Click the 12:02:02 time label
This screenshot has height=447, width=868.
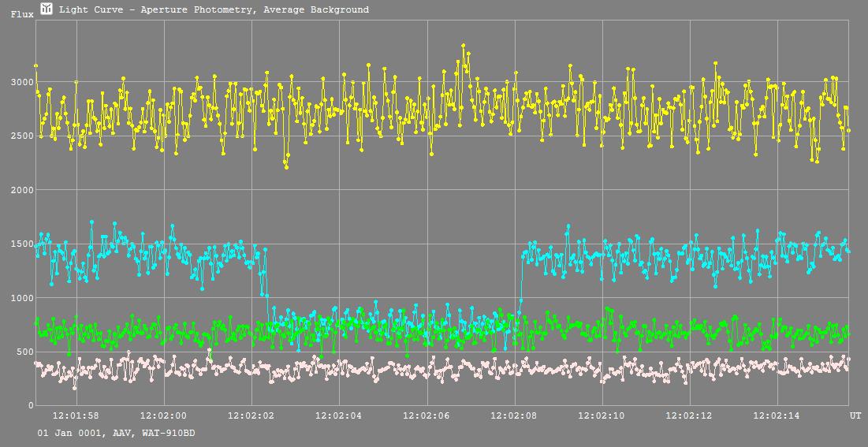point(251,415)
